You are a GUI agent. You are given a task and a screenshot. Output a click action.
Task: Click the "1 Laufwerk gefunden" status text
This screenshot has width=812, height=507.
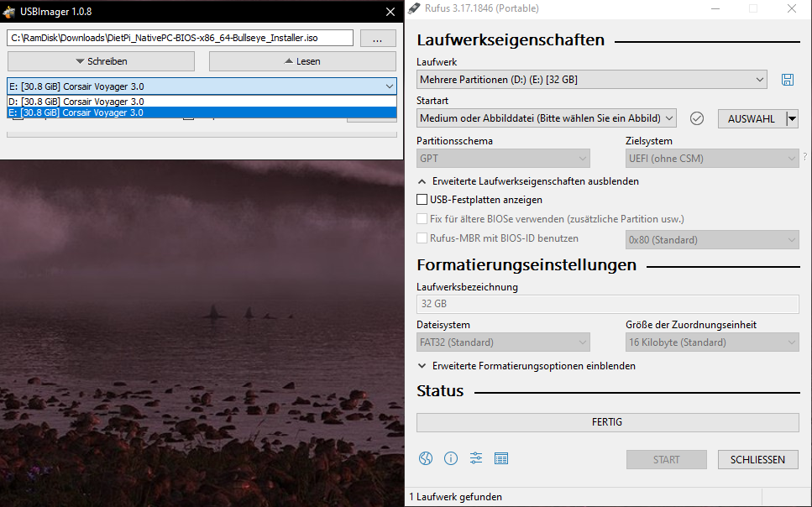[456, 497]
